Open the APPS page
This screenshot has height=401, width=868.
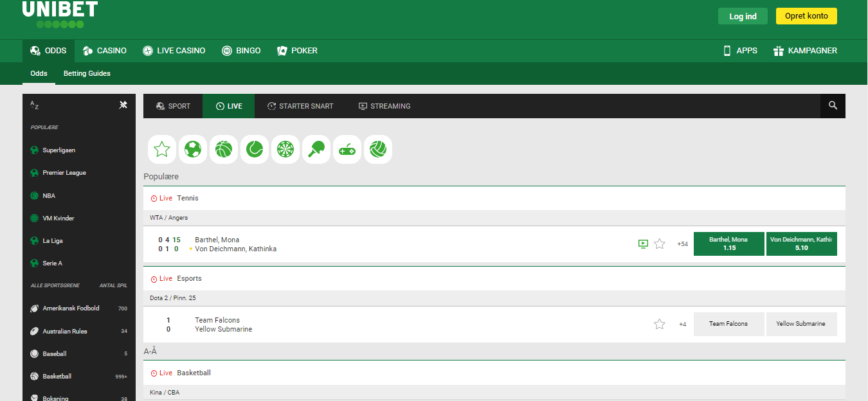[740, 51]
